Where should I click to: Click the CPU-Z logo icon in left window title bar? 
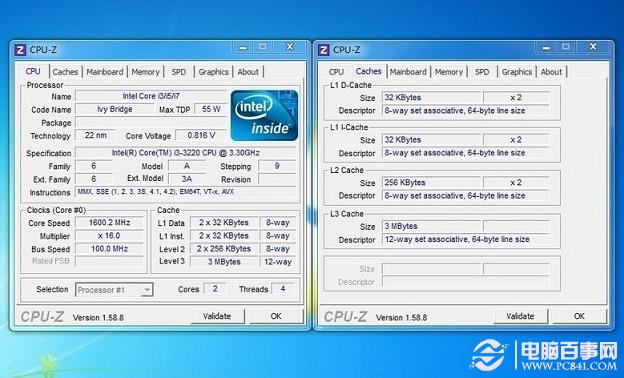pyautogui.click(x=20, y=50)
